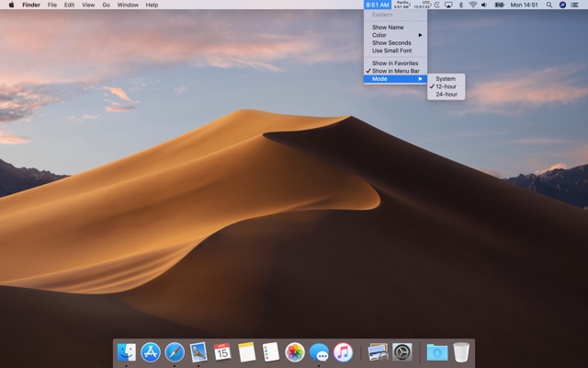Click the 8:51 AM clock menu title

[378, 5]
